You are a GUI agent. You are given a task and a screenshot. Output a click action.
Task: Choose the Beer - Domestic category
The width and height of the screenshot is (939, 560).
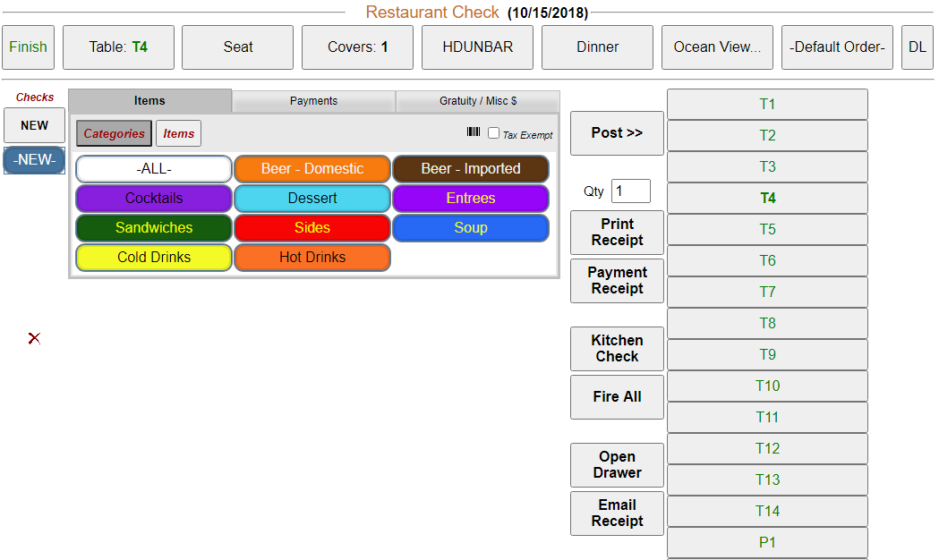click(x=312, y=169)
